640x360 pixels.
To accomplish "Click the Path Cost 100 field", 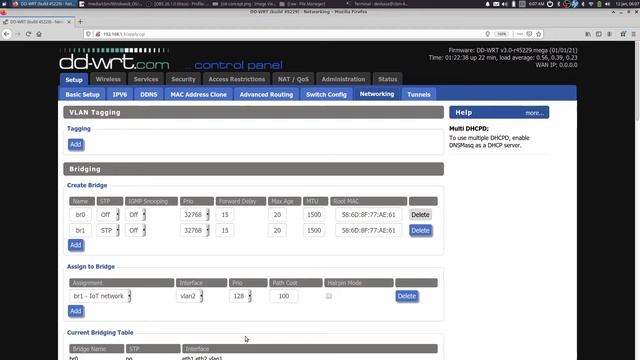I will tap(284, 296).
